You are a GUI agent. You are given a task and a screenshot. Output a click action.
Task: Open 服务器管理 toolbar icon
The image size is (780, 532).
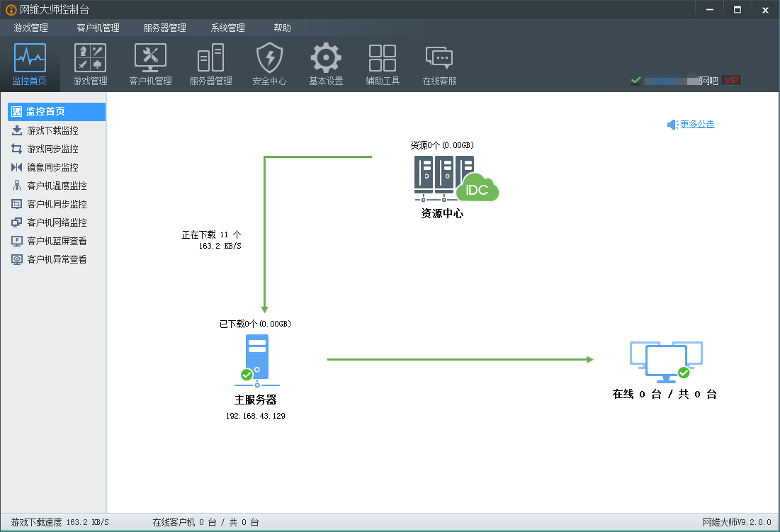[x=211, y=64]
